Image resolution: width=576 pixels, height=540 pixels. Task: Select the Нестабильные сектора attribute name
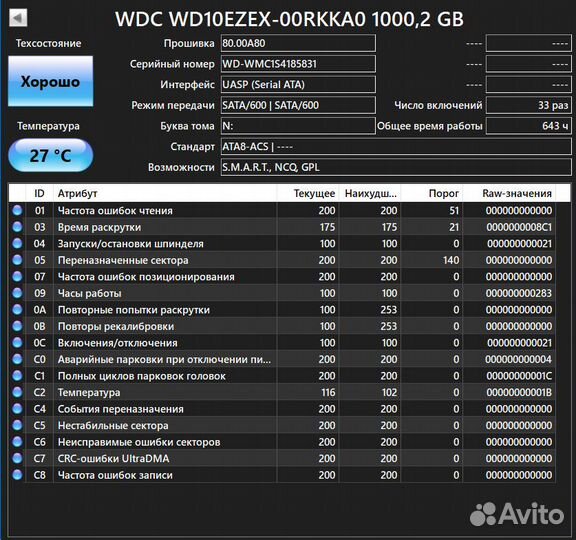113,425
